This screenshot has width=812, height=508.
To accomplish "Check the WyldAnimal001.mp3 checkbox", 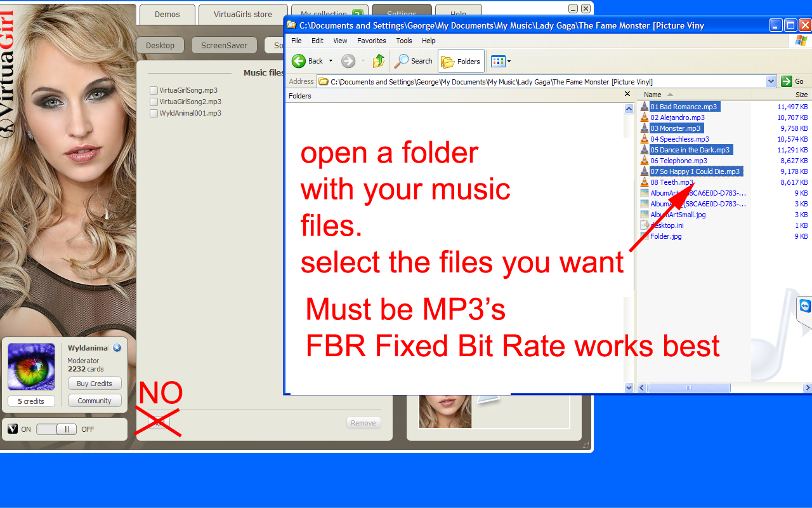I will tap(154, 113).
